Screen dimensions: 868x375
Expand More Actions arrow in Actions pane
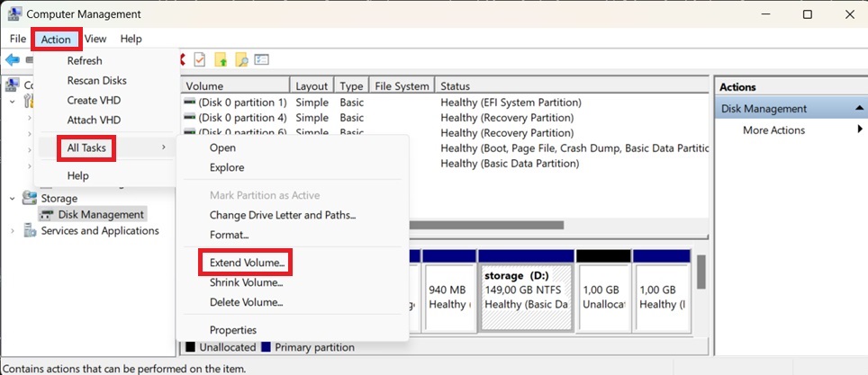(859, 130)
